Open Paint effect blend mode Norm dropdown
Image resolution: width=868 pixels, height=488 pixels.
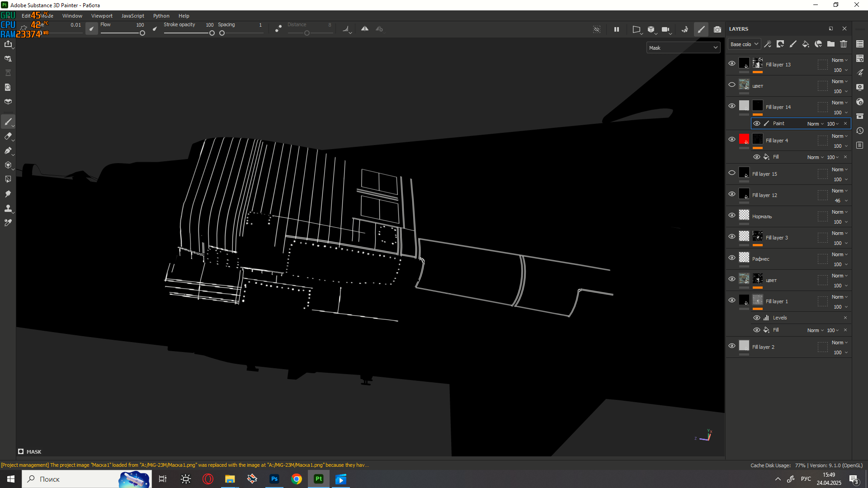[x=816, y=124]
